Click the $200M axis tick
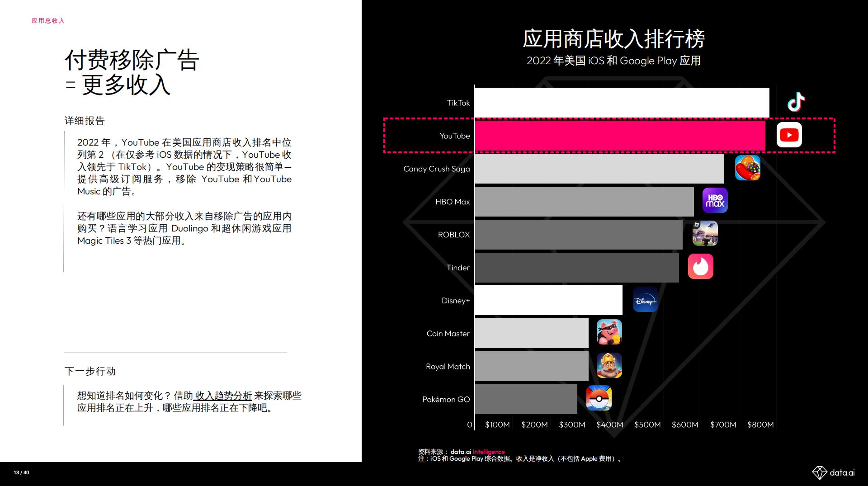868x486 pixels. pyautogui.click(x=534, y=425)
